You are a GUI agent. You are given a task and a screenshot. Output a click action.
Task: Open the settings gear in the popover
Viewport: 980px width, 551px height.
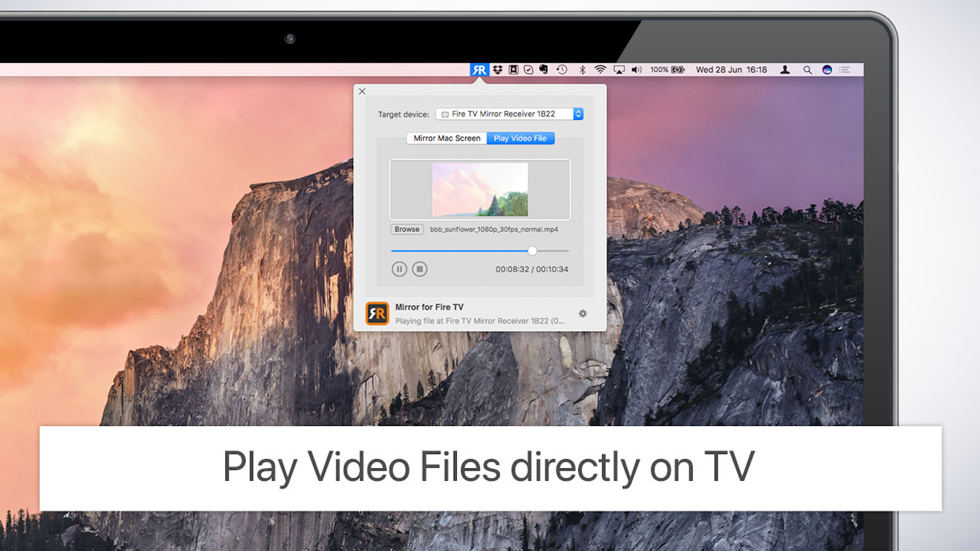click(x=582, y=314)
